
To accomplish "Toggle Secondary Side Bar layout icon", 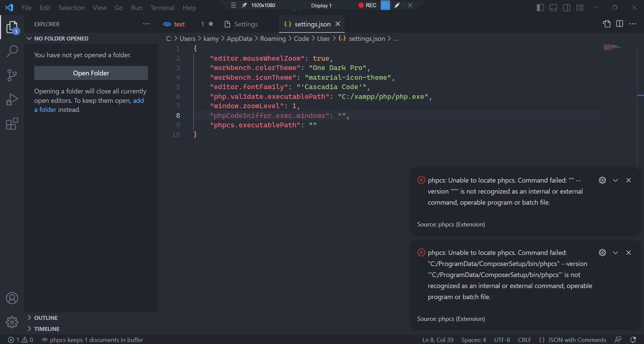I will [x=567, y=8].
